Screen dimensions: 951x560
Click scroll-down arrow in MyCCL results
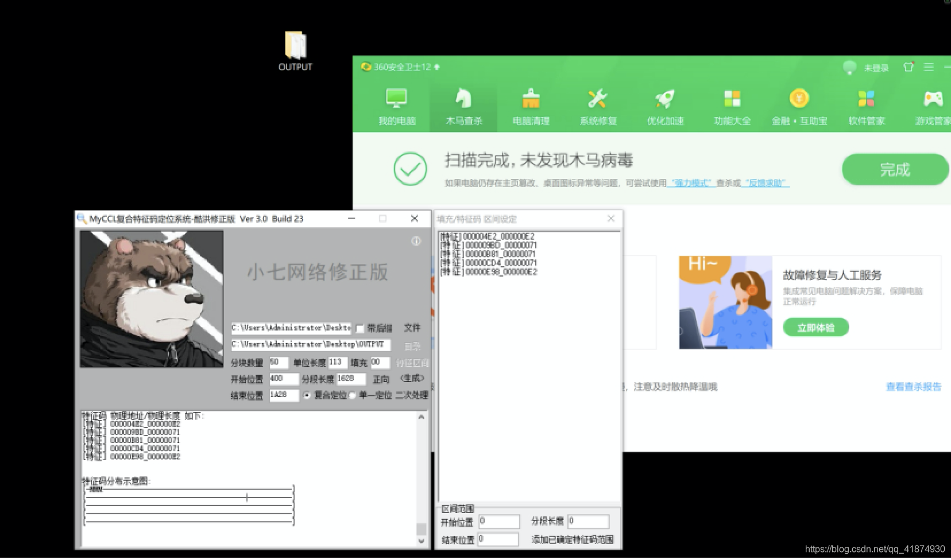(422, 540)
